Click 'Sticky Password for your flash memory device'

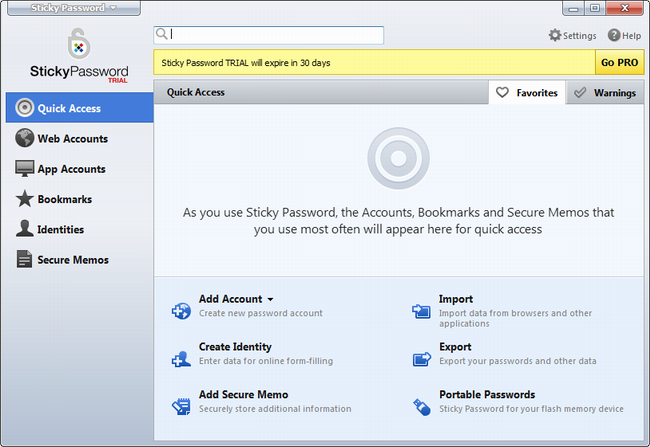(531, 408)
